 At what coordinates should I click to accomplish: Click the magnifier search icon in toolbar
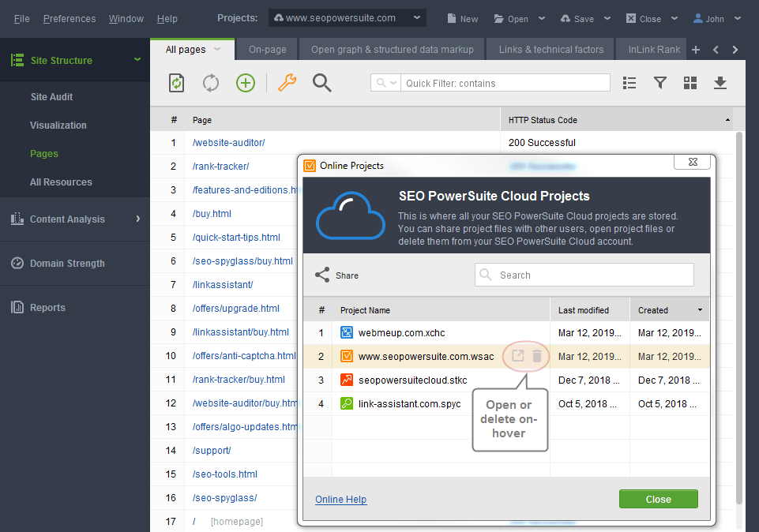tap(322, 83)
